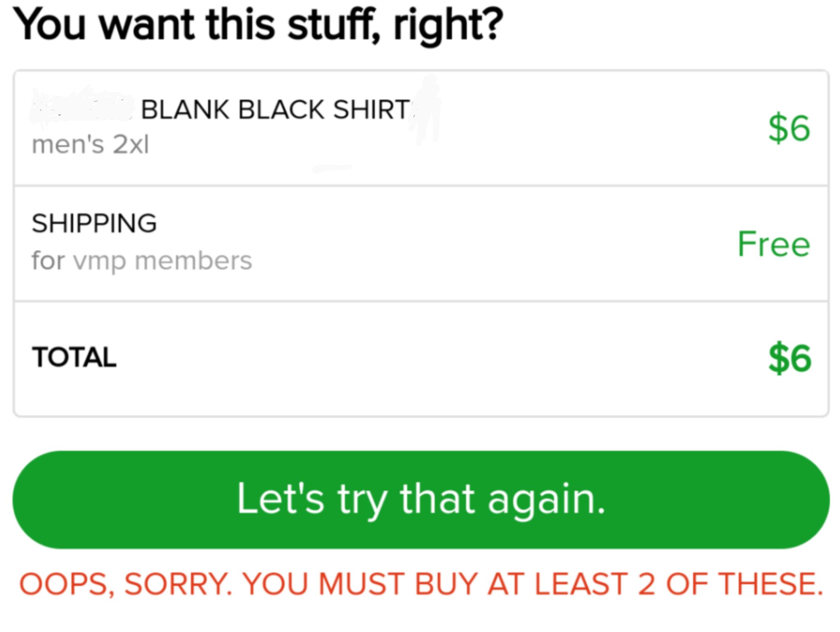Click the word "members" under SHIPPING
Screen dimensions: 840x632
193,261
